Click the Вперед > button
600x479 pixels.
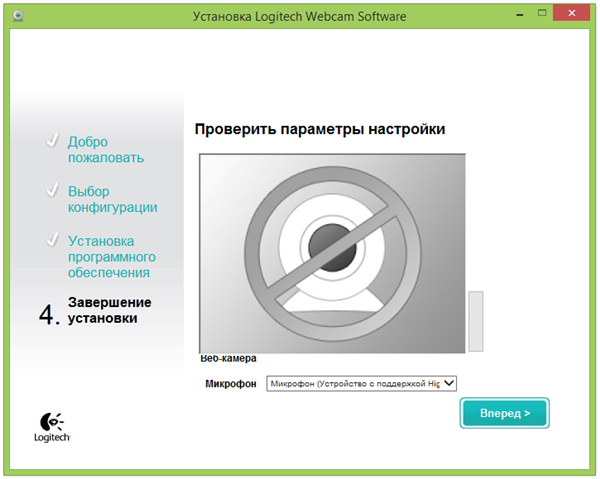point(504,413)
